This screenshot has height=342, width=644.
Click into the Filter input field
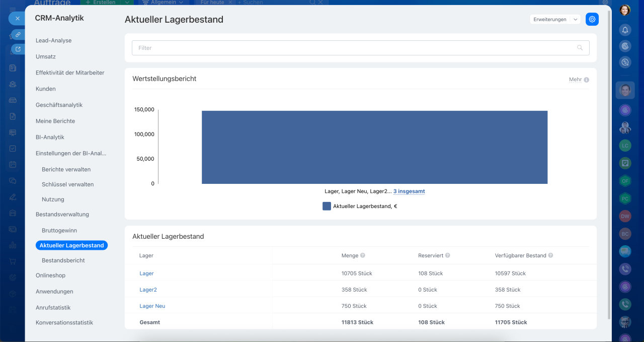(x=352, y=48)
